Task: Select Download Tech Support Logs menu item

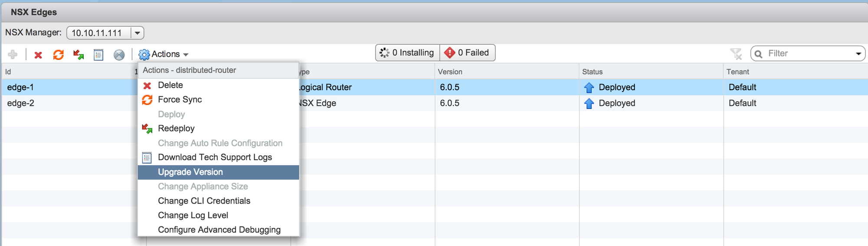Action: pyautogui.click(x=218, y=157)
